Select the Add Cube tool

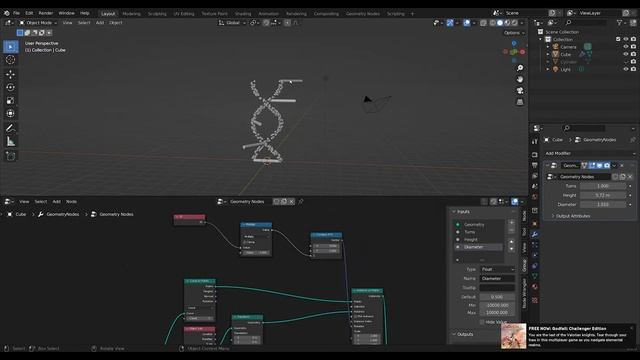(11, 156)
